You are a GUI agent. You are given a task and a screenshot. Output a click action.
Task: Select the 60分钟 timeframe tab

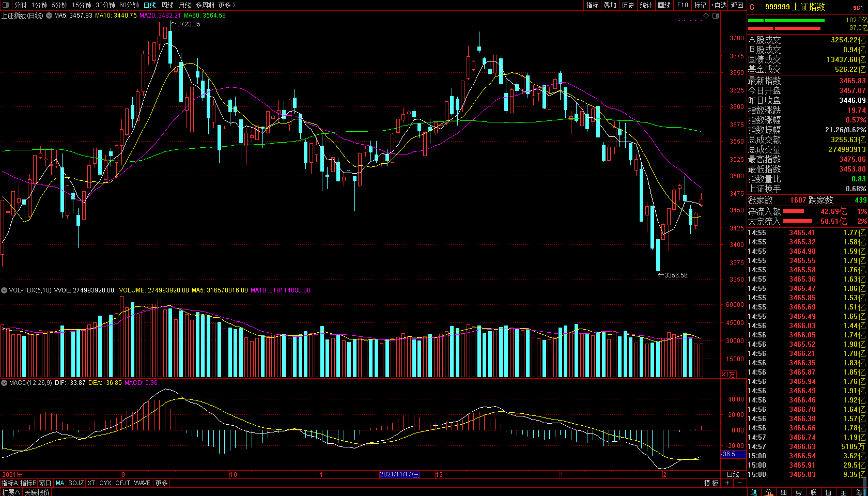click(x=129, y=5)
